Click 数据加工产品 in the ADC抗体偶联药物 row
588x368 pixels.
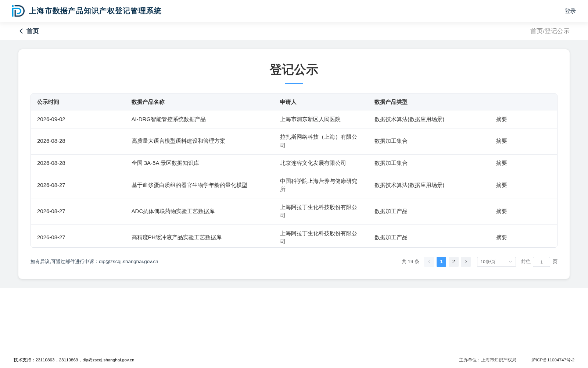coord(391,211)
